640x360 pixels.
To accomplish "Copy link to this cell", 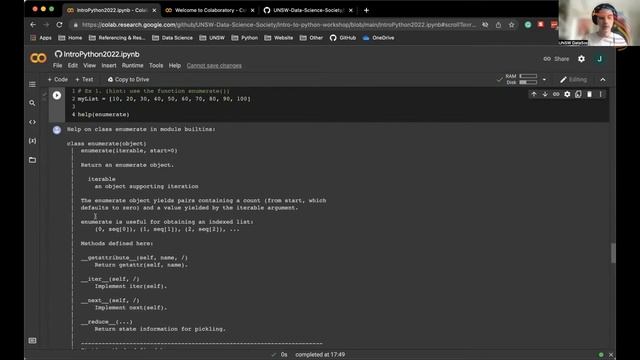I will click(556, 94).
